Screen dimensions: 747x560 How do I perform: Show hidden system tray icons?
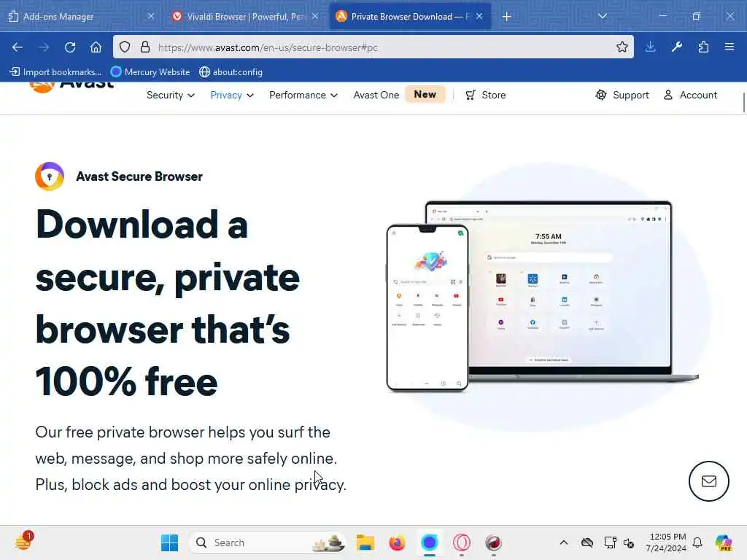click(x=564, y=542)
